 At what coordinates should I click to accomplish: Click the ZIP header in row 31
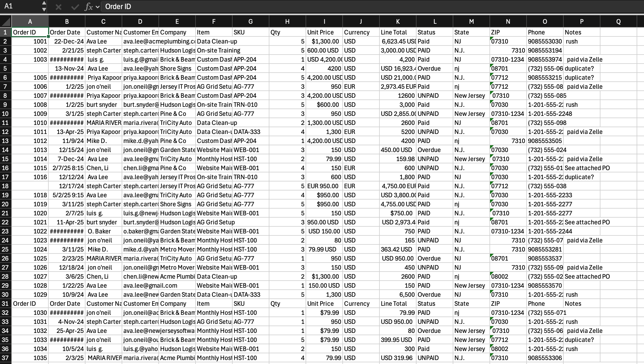pyautogui.click(x=508, y=304)
